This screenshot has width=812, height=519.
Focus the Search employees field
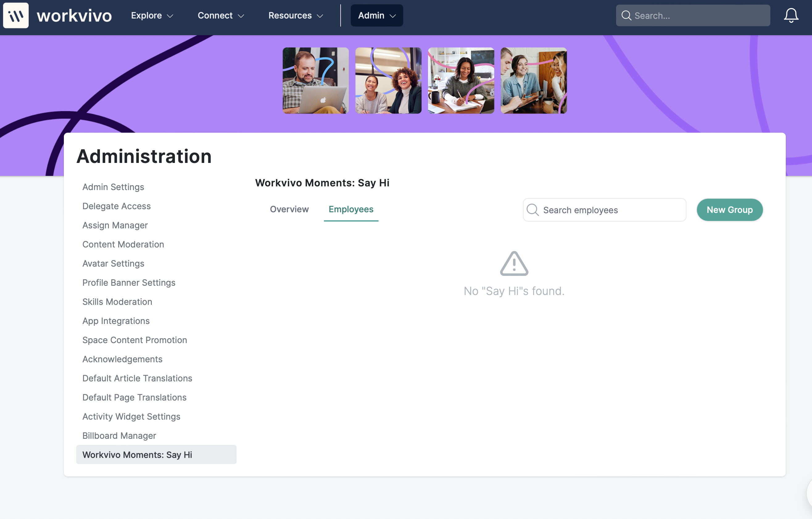click(x=604, y=210)
